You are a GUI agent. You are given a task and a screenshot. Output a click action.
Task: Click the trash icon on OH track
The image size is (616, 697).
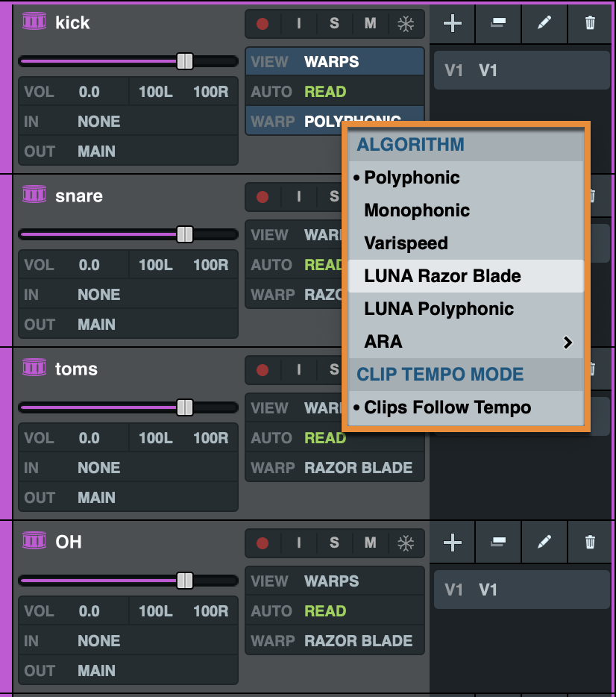[x=590, y=543]
